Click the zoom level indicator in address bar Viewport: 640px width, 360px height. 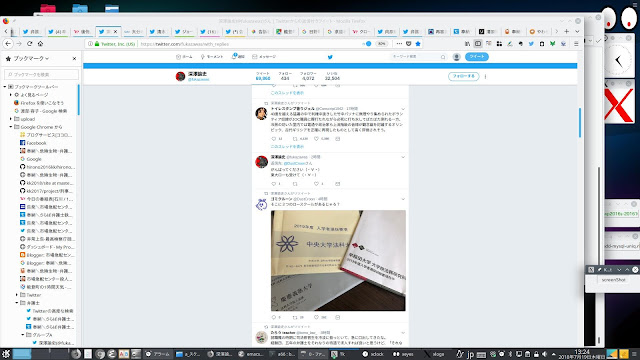click(x=381, y=44)
